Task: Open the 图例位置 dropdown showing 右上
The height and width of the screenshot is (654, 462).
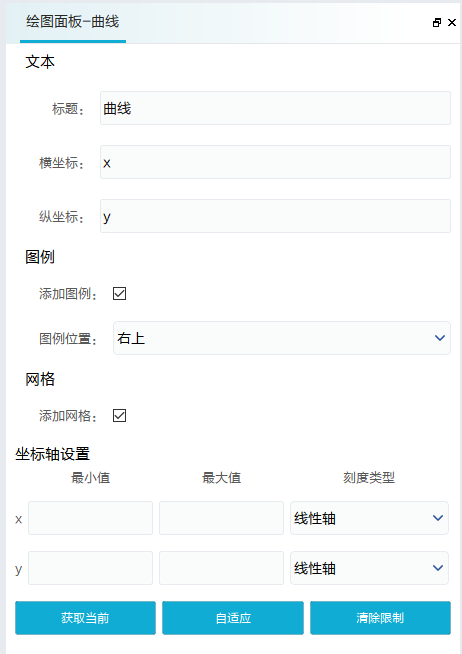Action: pos(282,338)
